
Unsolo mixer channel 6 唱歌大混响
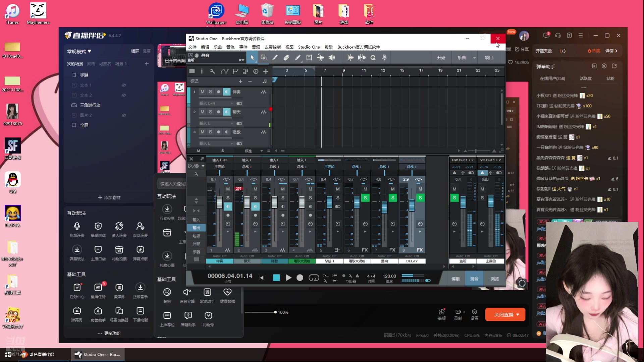[365, 198]
